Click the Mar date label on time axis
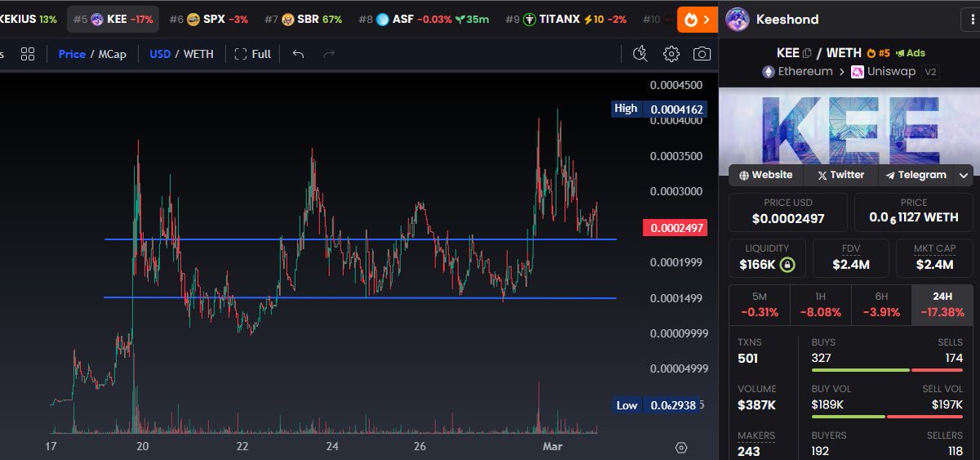980x460 pixels. coord(553,447)
